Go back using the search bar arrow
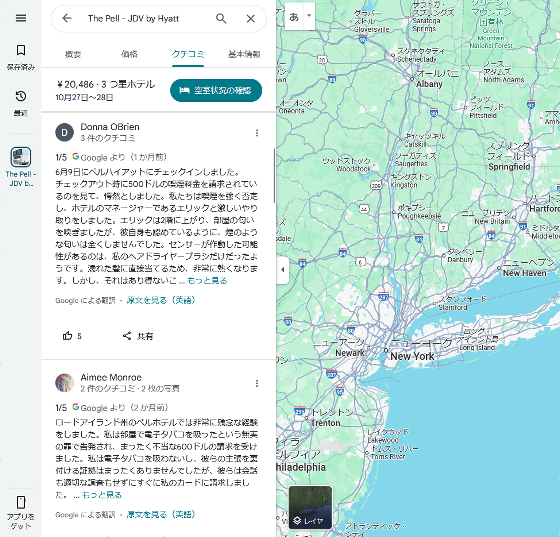The height and width of the screenshot is (537, 560). pos(67,18)
